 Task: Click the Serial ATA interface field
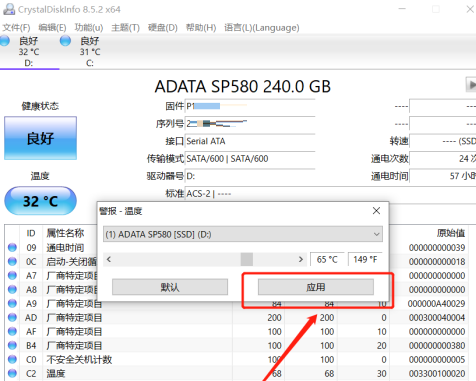pos(250,141)
